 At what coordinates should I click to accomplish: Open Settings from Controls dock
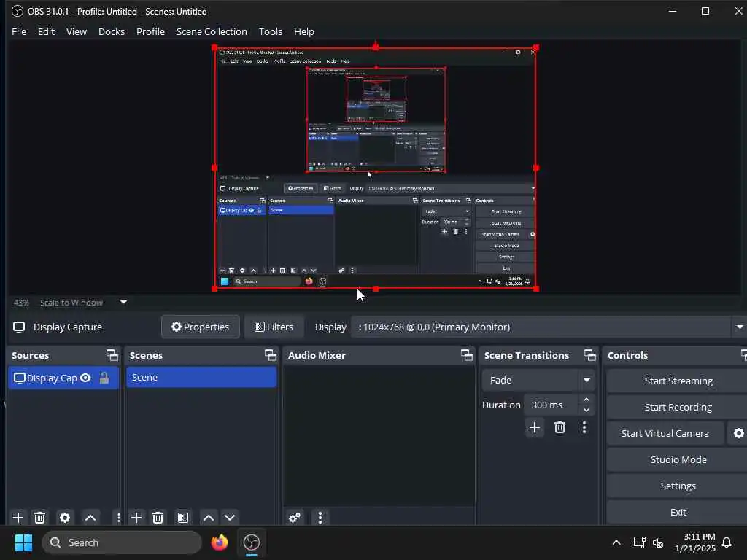click(678, 486)
